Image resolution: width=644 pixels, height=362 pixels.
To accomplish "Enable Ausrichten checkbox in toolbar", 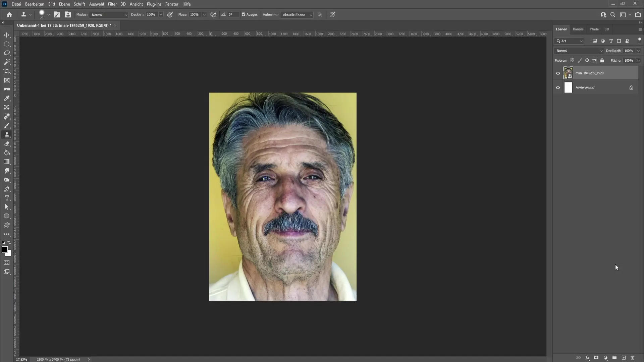I will coord(243,15).
